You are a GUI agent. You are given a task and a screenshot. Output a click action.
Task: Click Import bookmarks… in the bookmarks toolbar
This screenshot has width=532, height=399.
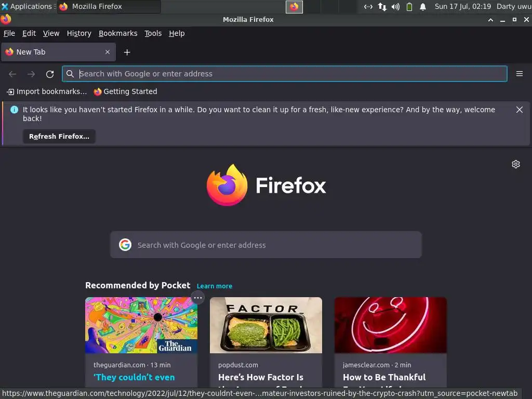click(x=47, y=91)
